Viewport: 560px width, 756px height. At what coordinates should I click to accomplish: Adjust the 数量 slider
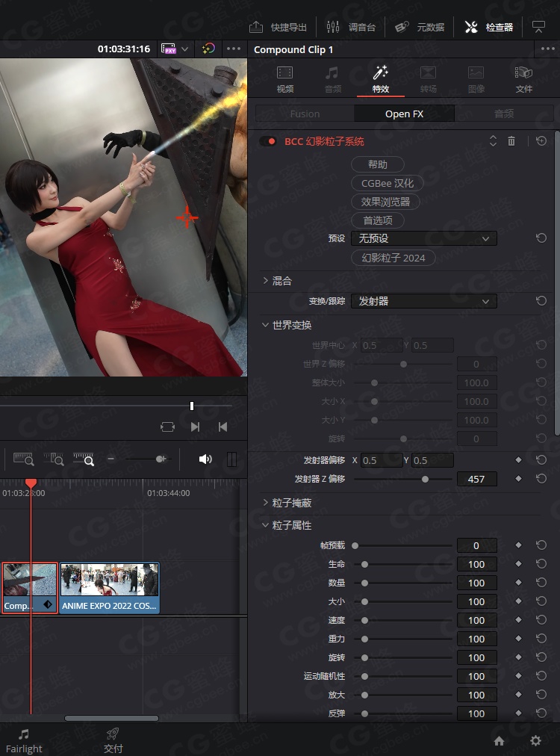(x=365, y=583)
